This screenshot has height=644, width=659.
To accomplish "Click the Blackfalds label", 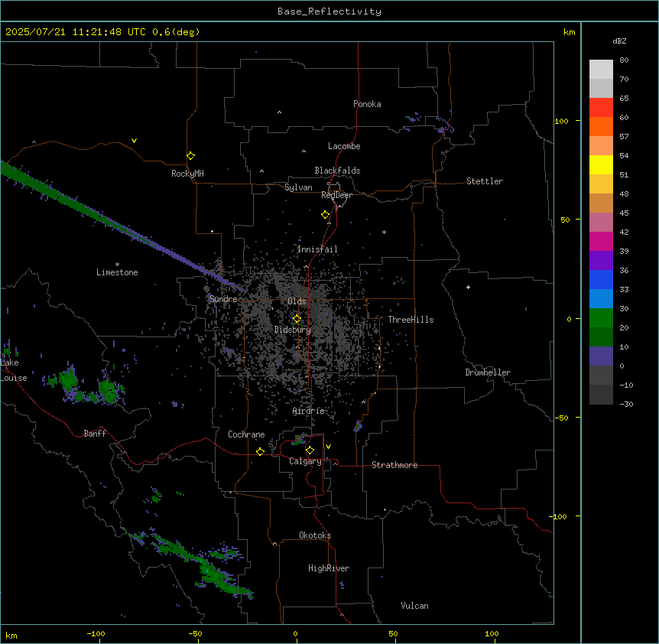I will [337, 171].
